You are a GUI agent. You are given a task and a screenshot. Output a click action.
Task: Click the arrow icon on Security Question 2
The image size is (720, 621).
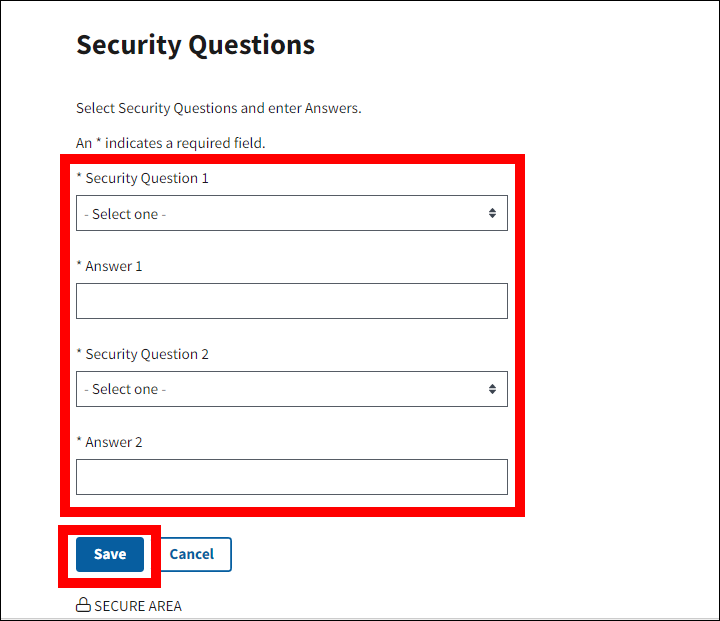pos(493,389)
